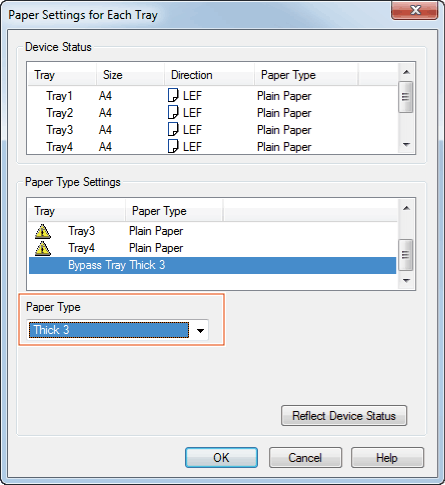Image resolution: width=445 pixels, height=485 pixels.
Task: Click the Paper Type header in Device Status
Action: 306,75
